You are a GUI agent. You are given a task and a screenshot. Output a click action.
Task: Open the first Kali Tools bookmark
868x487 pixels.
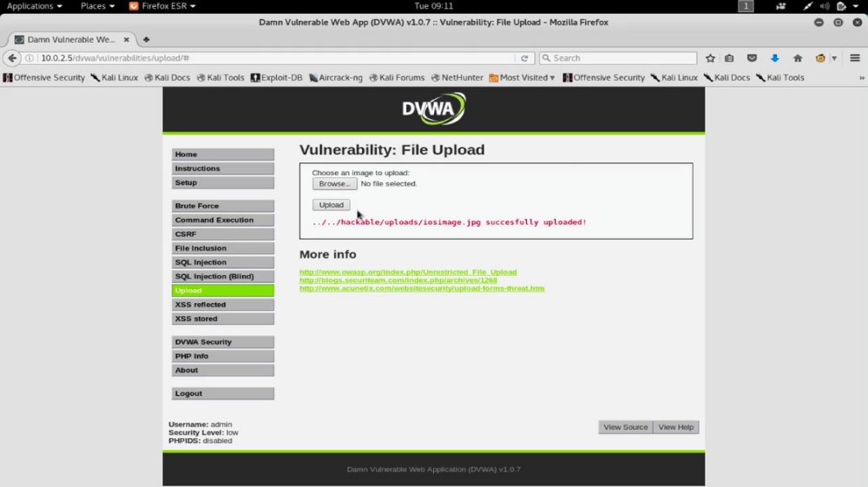coord(220,77)
